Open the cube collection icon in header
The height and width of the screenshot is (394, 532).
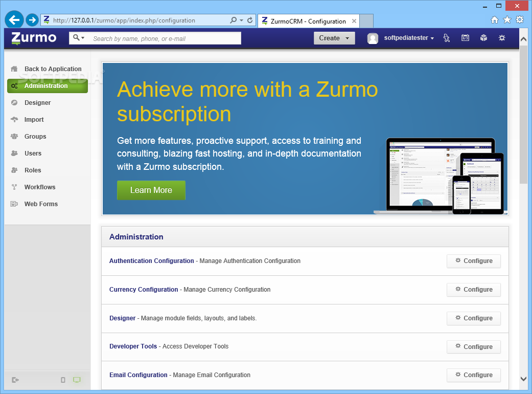[483, 38]
